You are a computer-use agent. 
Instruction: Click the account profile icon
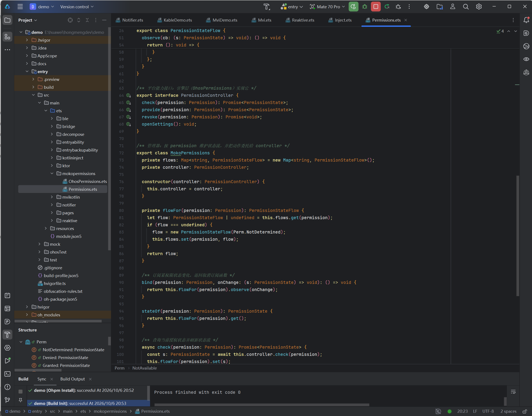453,7
